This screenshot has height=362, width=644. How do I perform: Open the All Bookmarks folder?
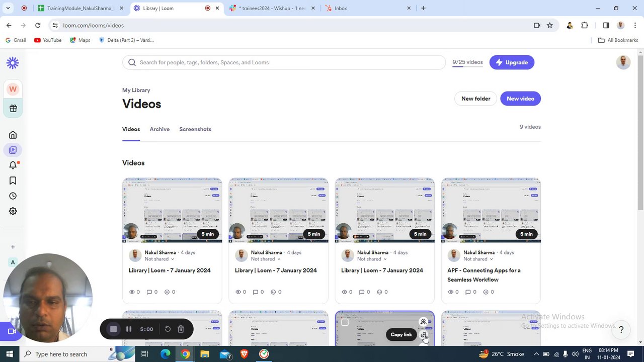pos(618,40)
